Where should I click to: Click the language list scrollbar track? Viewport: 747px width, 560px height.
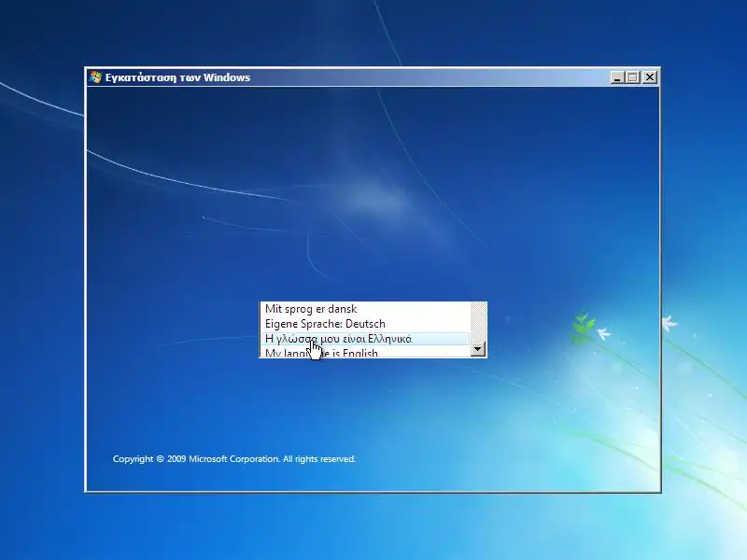pyautogui.click(x=478, y=321)
